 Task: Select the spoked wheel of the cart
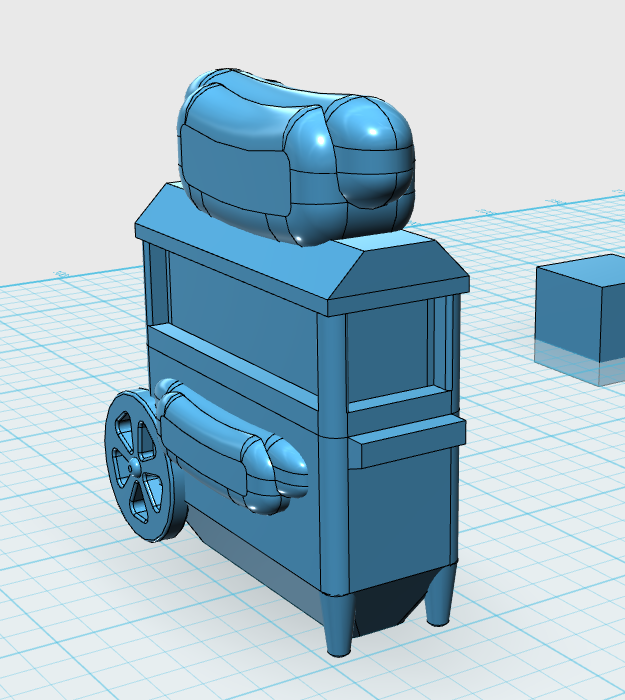pyautogui.click(x=145, y=466)
